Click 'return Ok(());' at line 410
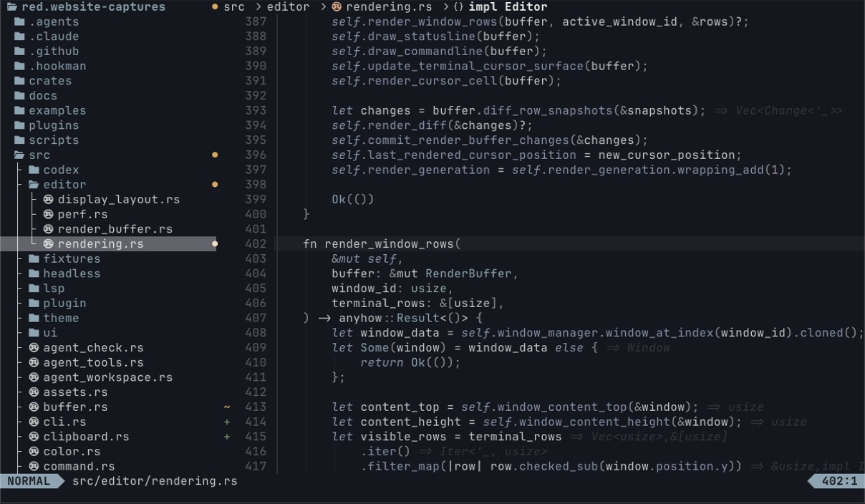The image size is (865, 504). point(410,362)
